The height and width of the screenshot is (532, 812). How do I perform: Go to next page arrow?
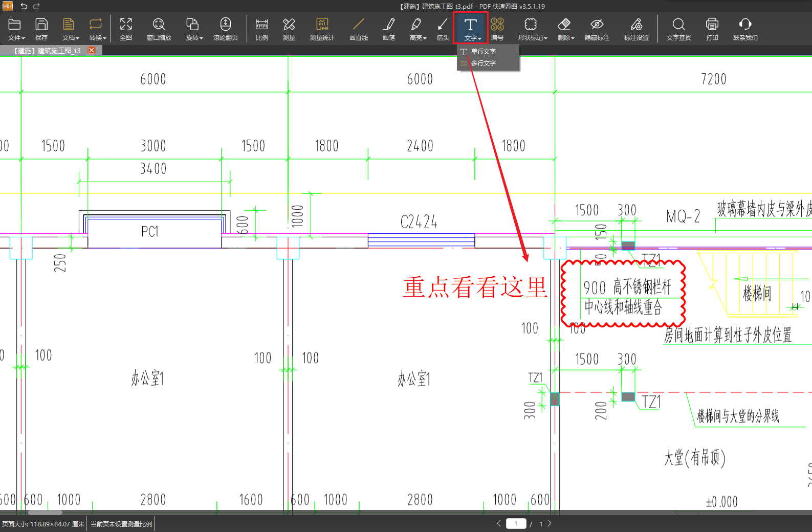tap(550, 523)
